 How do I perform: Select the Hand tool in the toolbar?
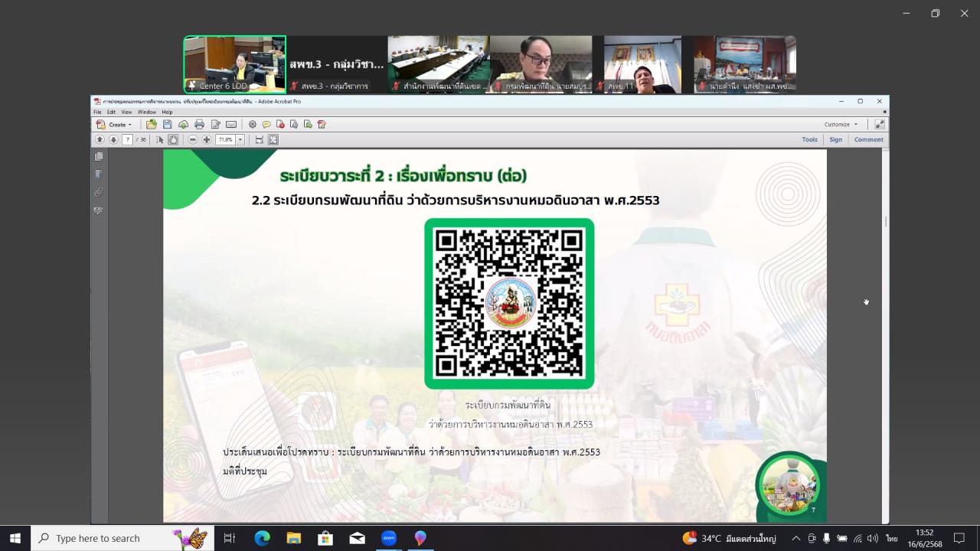coord(173,139)
